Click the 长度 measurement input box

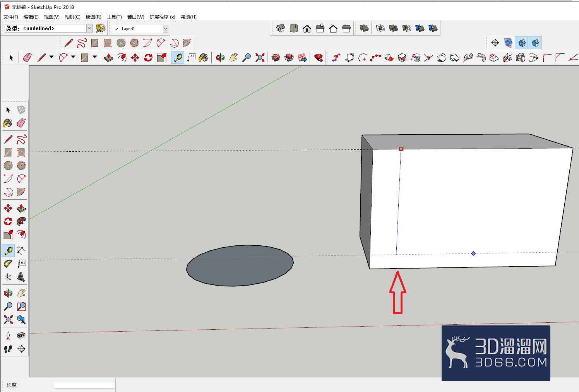[x=84, y=385]
